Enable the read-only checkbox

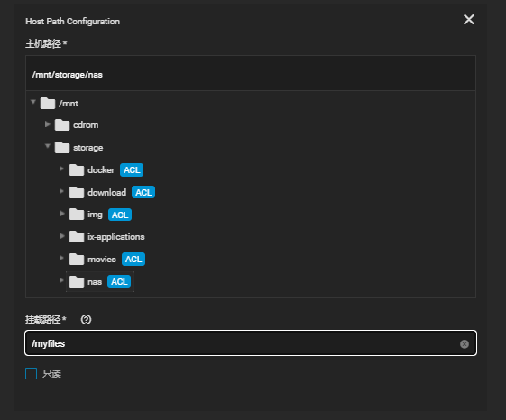32,373
